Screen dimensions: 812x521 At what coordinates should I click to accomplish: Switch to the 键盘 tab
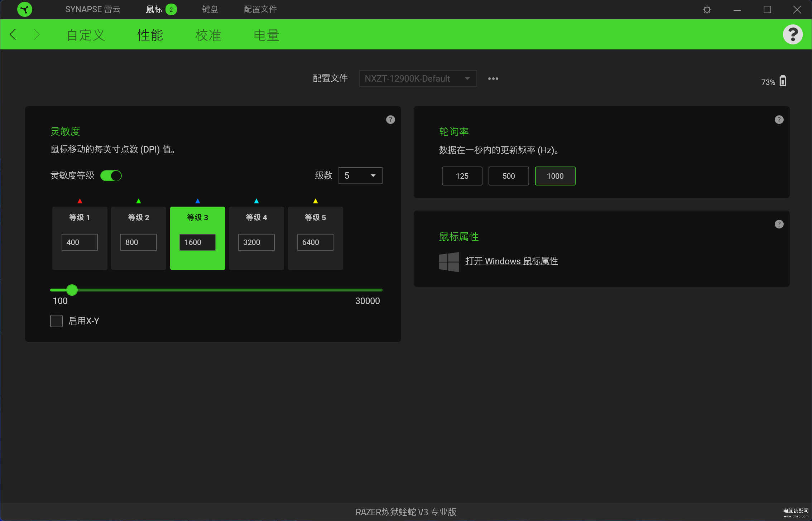point(210,9)
